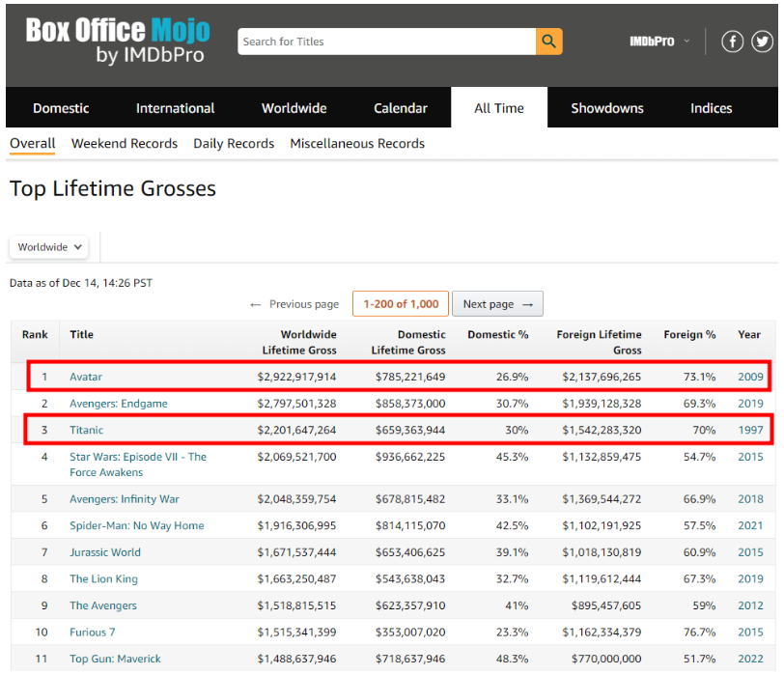Click the Year column header
The height and width of the screenshot is (675, 784).
coord(749,334)
